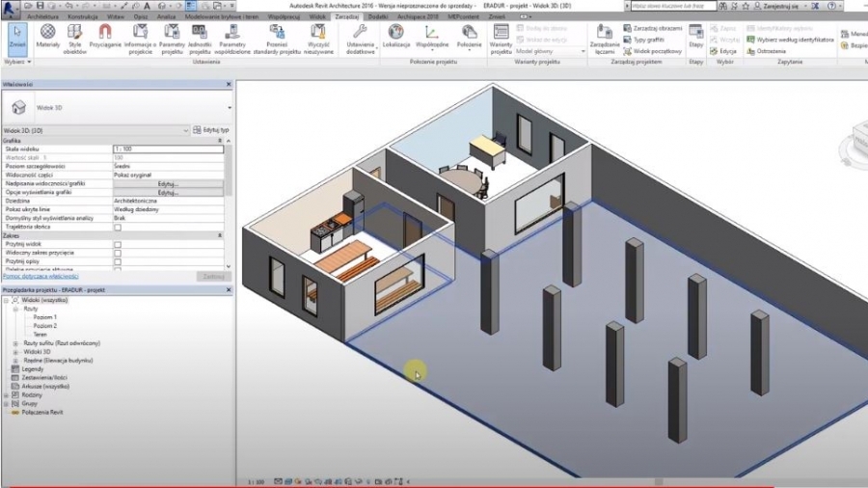Image resolution: width=868 pixels, height=488 pixels.
Task: Click Edytuj for Nadpisania widoczności/grafiki
Action: point(168,183)
